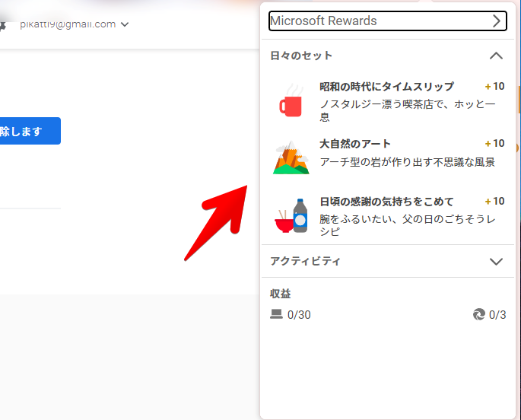
Task: Click the 0/3 Edge earnings value
Action: 497,315
